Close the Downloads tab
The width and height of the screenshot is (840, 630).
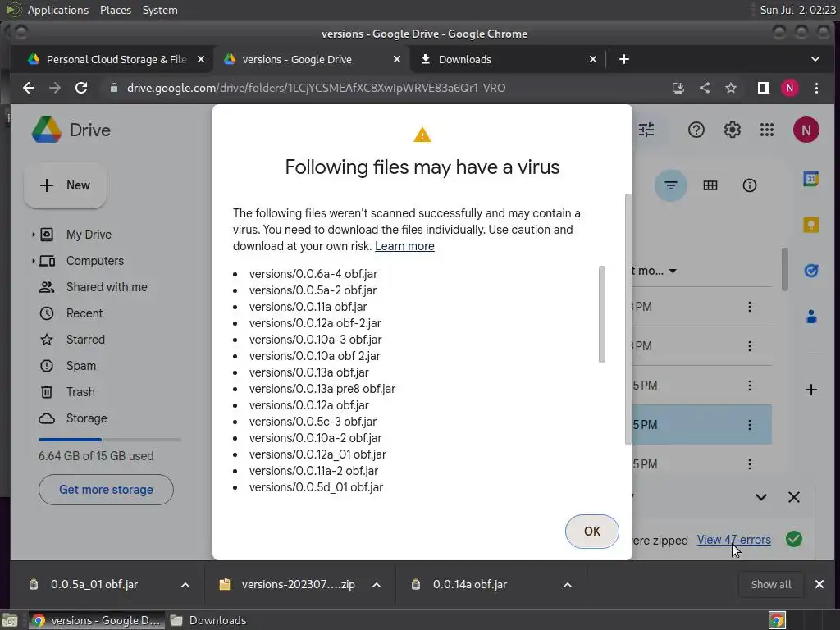point(592,59)
